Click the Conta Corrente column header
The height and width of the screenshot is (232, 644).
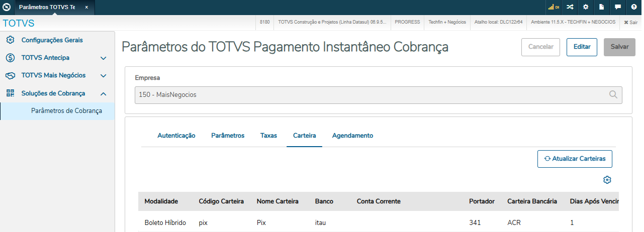click(379, 201)
